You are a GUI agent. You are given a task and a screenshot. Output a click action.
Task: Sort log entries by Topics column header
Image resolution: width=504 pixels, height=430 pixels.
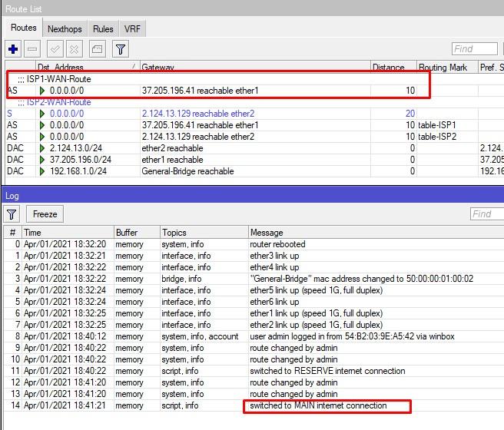pos(203,232)
